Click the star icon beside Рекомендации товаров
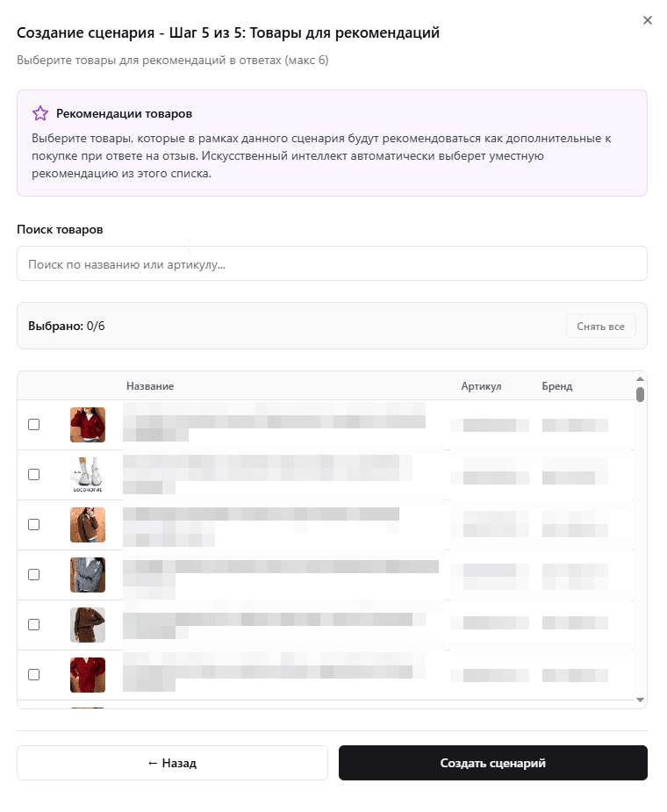667x812 pixels. [39, 113]
